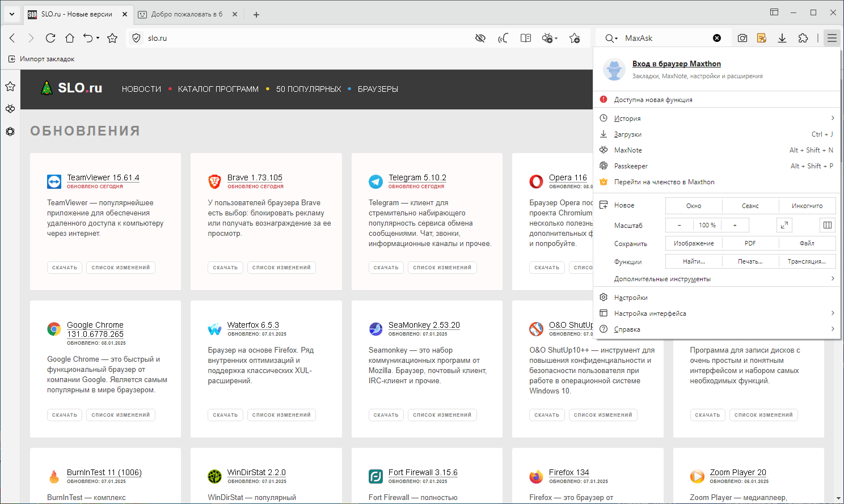
Task: Switch to the 'Добро пожаловать' tab
Action: tap(187, 14)
